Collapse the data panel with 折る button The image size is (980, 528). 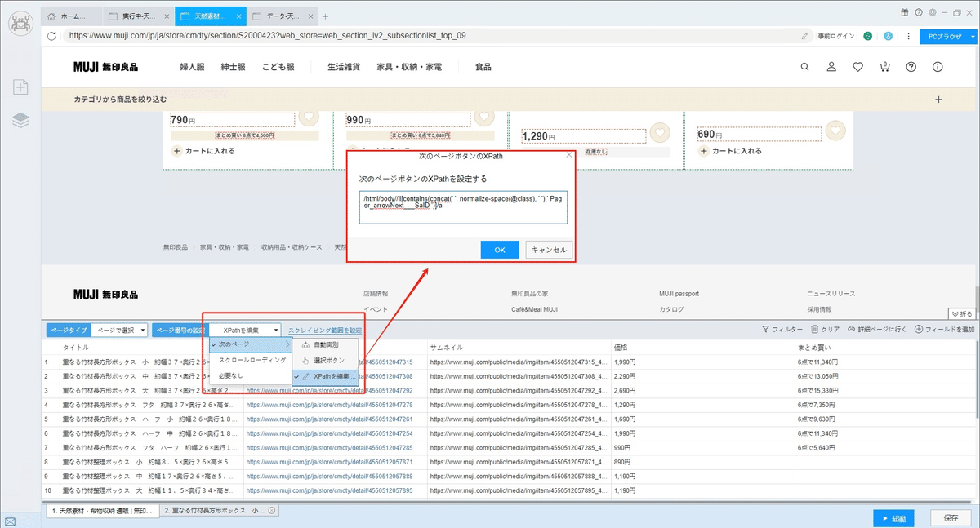click(x=960, y=313)
